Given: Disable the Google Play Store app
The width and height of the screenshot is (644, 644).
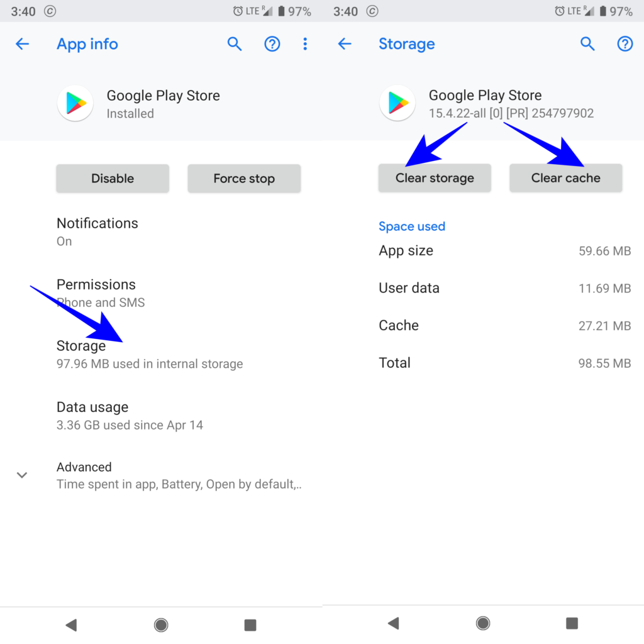Looking at the screenshot, I should 113,178.
